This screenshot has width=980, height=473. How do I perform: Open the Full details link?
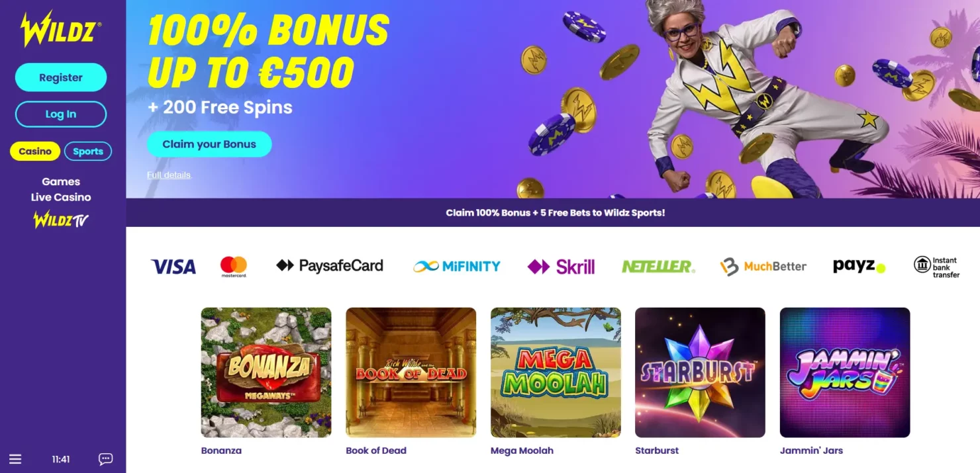click(169, 175)
